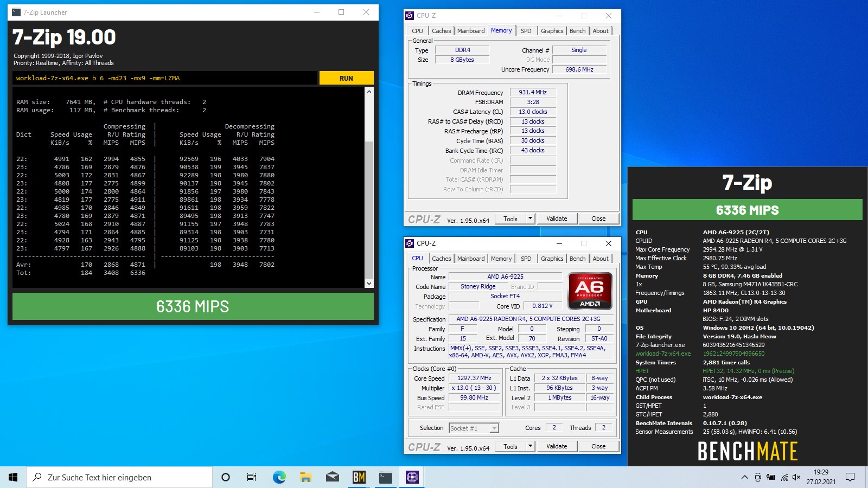This screenshot has height=488, width=868.
Task: Click Close button in top CPU-Z memory window
Action: coord(598,219)
